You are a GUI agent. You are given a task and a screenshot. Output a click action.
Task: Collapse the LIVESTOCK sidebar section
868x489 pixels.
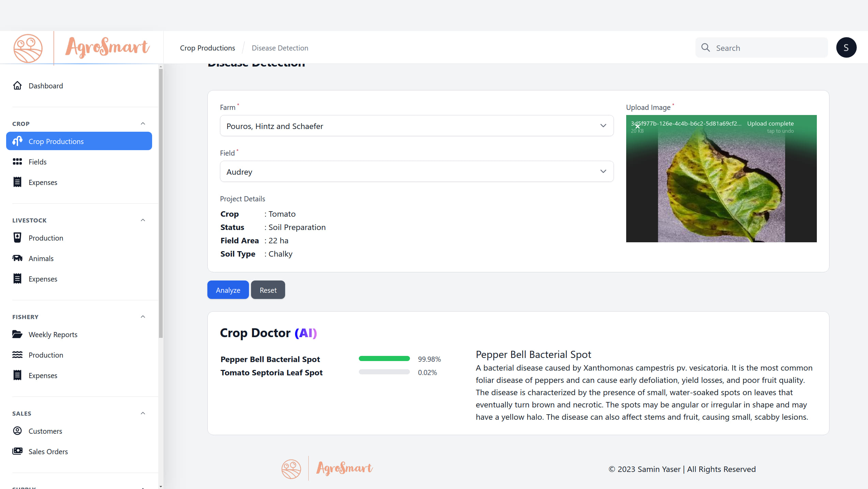[143, 220]
